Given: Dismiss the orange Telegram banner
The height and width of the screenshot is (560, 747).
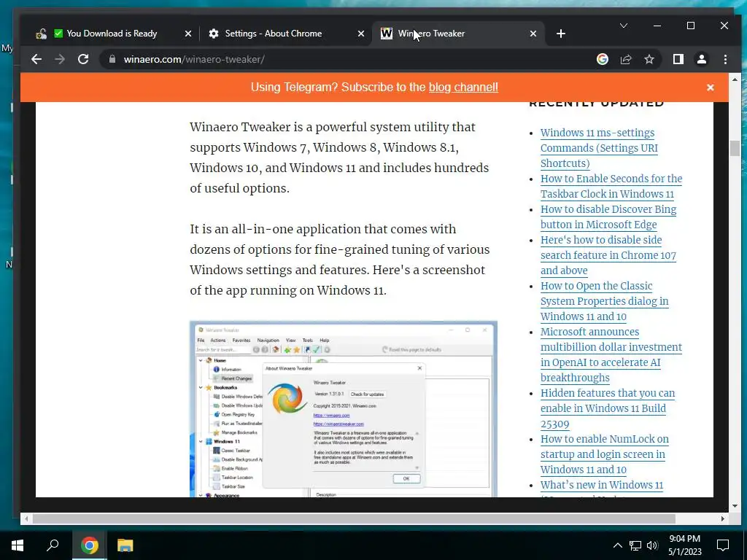Looking at the screenshot, I should [711, 87].
